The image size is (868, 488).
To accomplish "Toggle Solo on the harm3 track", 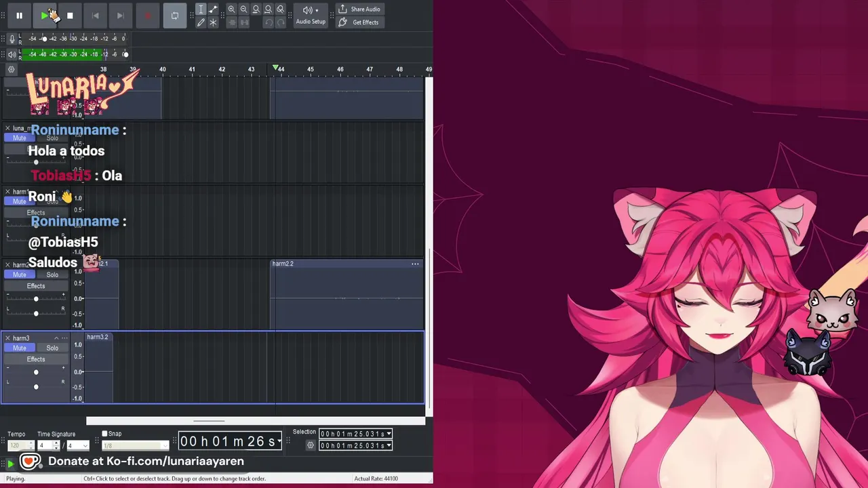I will pos(52,348).
